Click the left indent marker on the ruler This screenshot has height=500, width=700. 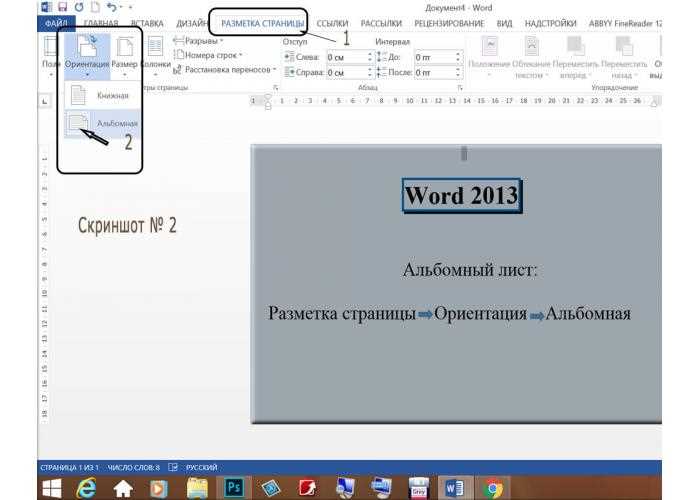(x=268, y=106)
